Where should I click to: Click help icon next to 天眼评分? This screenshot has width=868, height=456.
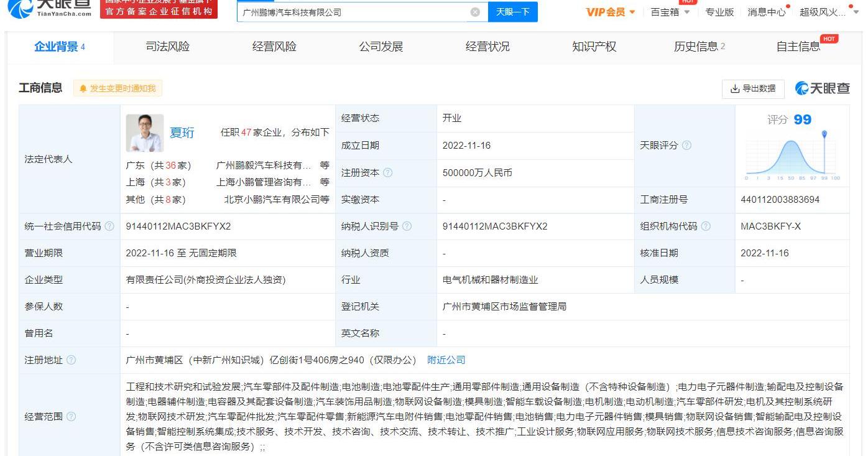[686, 146]
